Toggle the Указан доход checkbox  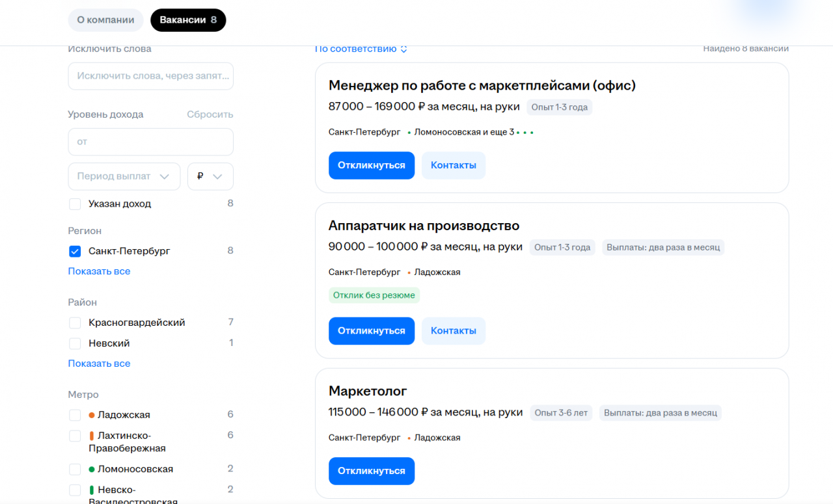tap(75, 204)
